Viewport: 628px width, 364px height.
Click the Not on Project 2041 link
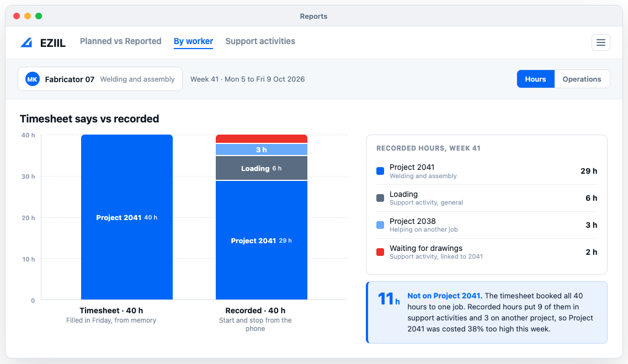tap(445, 296)
